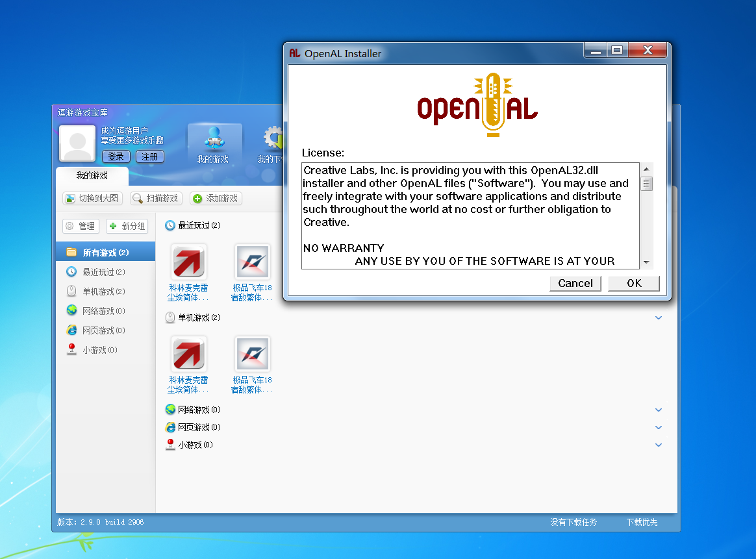This screenshot has height=559, width=756.
Task: Select 网络游戏 (0) in sidebar
Action: coord(106,311)
